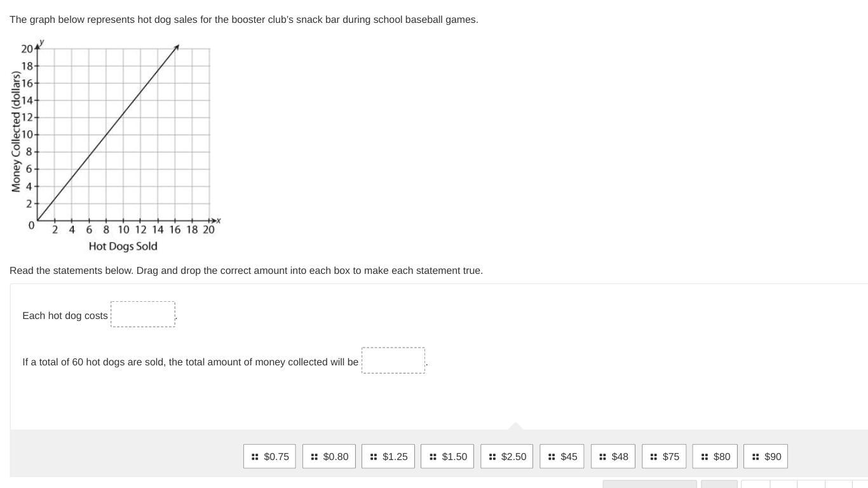Image resolution: width=868 pixels, height=488 pixels.
Task: Choose the $0.75 price label
Action: point(276,457)
